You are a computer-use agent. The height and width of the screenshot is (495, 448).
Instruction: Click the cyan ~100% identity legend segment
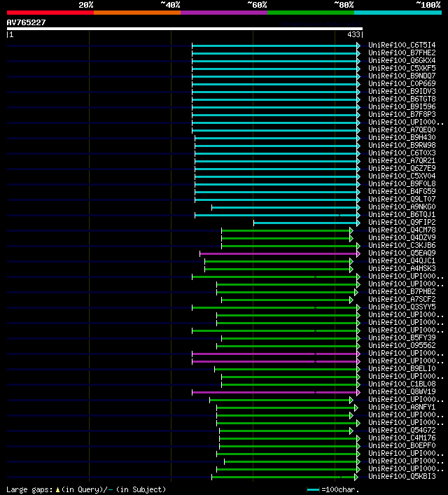point(398,13)
